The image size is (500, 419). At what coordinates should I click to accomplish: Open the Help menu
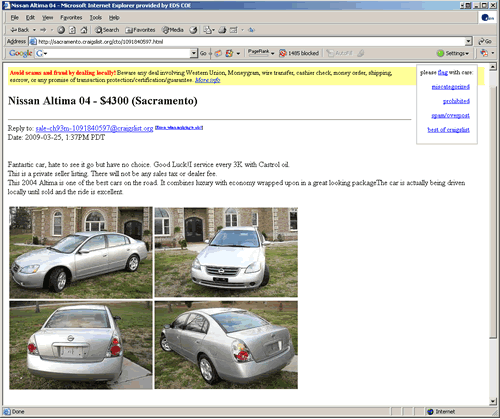(114, 18)
